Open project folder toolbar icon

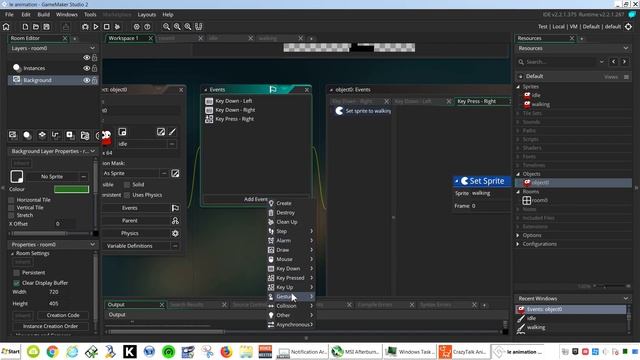(x=36, y=27)
